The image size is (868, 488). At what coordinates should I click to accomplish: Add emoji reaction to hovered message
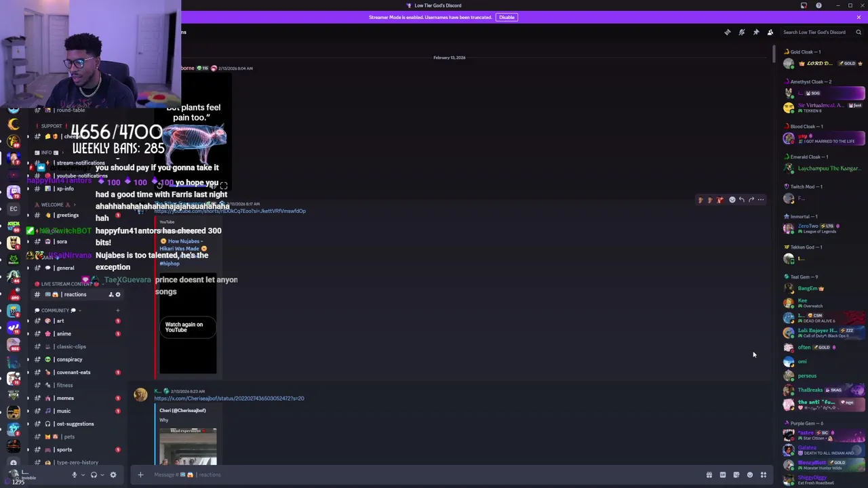click(732, 200)
